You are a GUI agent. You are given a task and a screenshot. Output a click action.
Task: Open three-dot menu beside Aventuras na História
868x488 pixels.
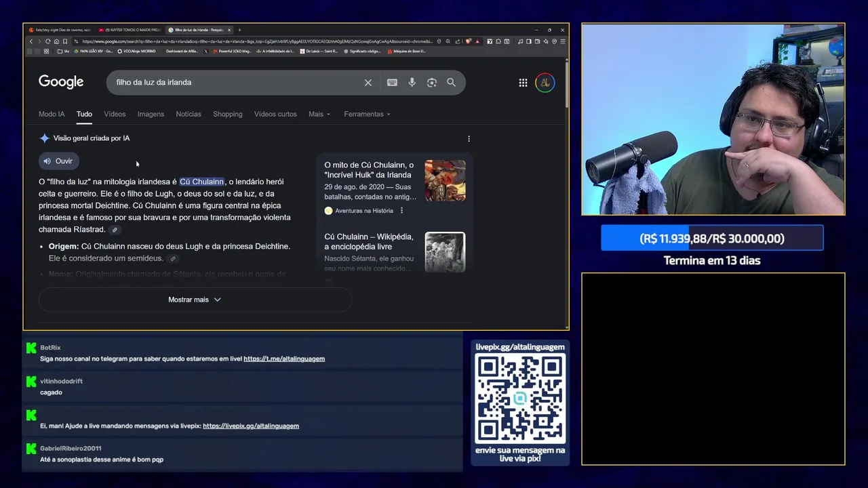pyautogui.click(x=401, y=211)
